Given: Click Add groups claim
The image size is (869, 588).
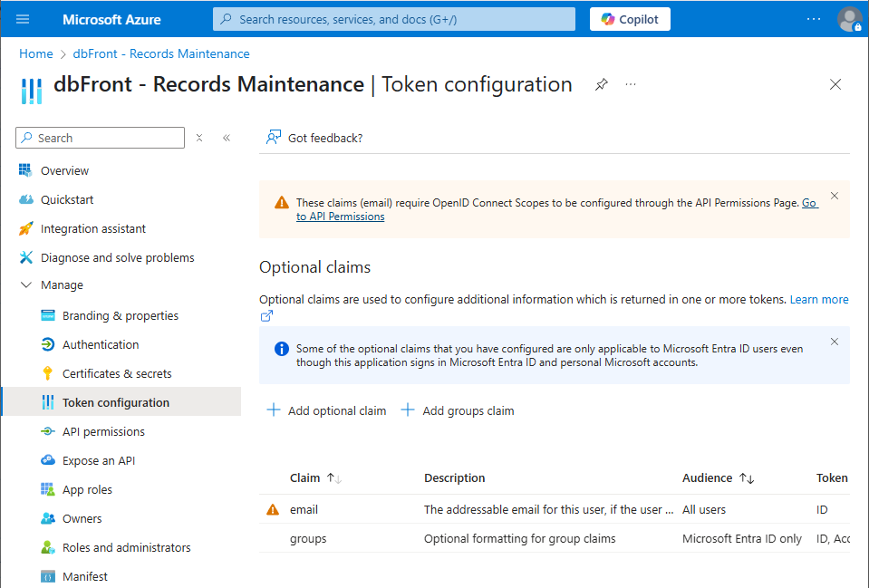Looking at the screenshot, I should 458,410.
